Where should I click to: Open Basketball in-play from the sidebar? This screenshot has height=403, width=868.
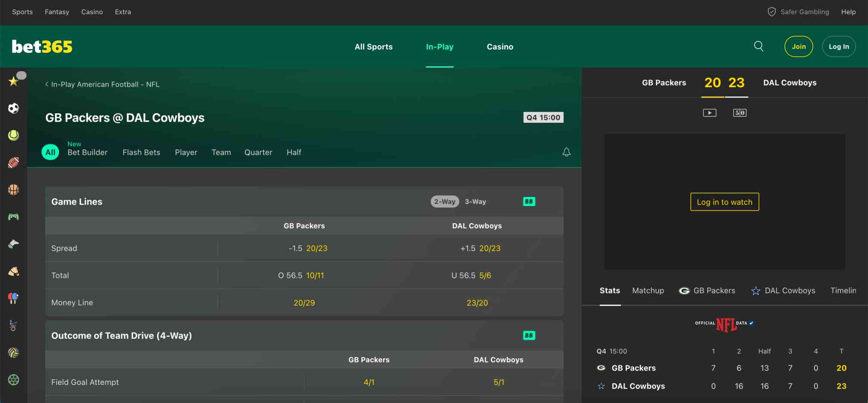pos(13,190)
